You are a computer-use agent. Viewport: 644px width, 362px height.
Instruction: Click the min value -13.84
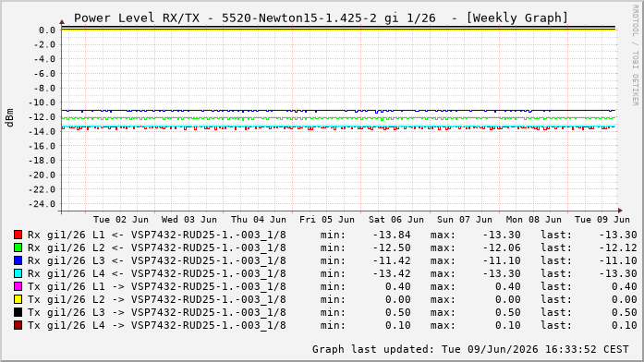pyautogui.click(x=392, y=235)
